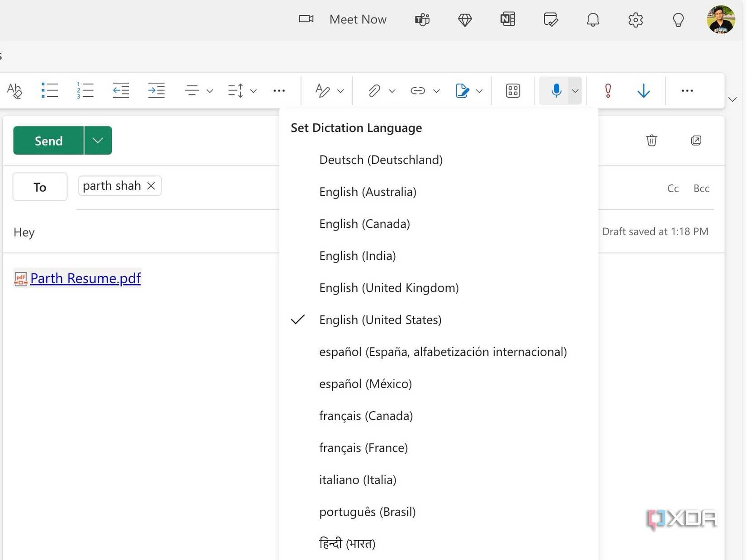Select English (Canada) dictation language
Screen dimensions: 746x560
(439, 224)
